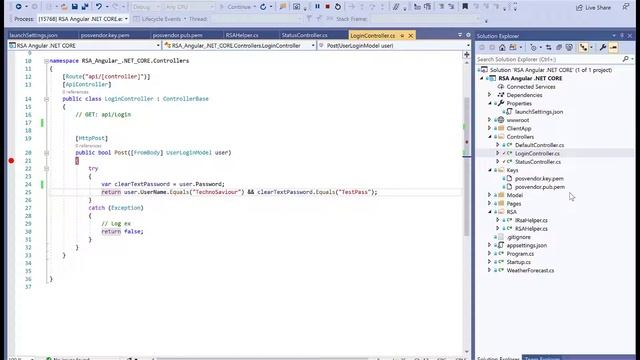Expand ClientApp folder

click(x=489, y=128)
